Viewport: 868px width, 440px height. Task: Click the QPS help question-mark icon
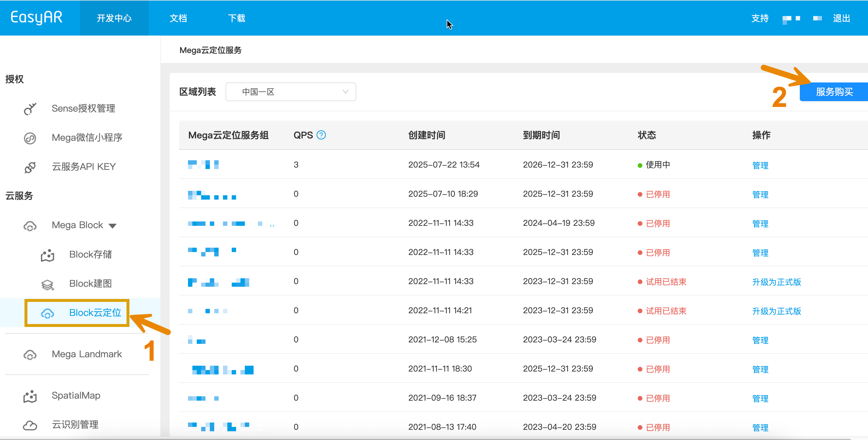click(x=321, y=135)
